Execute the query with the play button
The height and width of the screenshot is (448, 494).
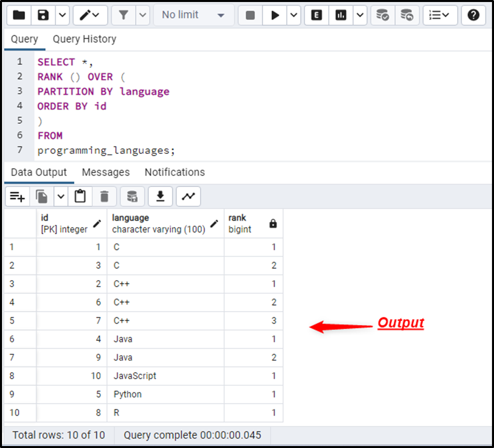pos(274,15)
